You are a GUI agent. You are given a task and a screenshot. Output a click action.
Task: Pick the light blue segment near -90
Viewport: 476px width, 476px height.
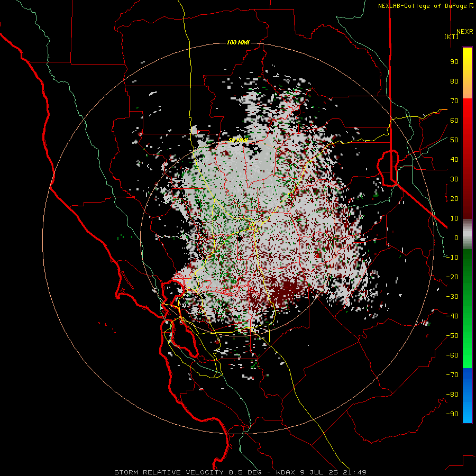(x=467, y=413)
